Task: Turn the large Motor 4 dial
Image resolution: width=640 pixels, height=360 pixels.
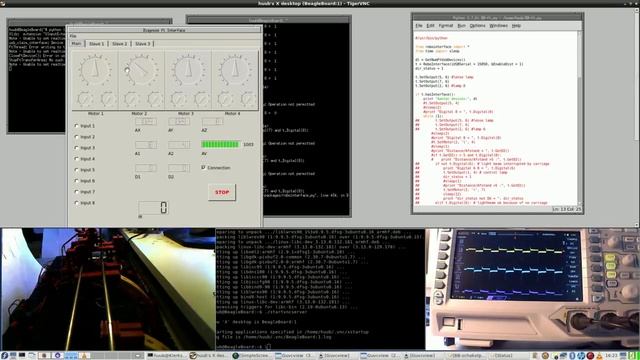Action: pyautogui.click(x=234, y=69)
